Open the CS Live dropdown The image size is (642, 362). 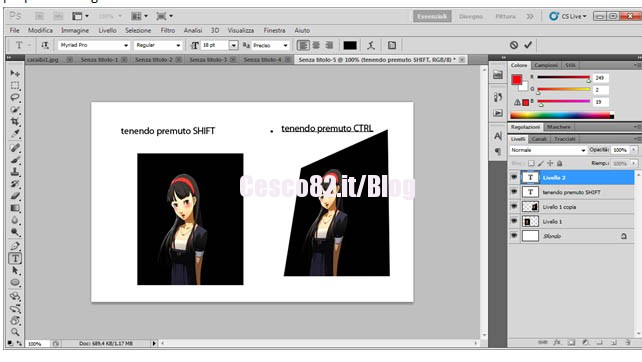tap(567, 16)
